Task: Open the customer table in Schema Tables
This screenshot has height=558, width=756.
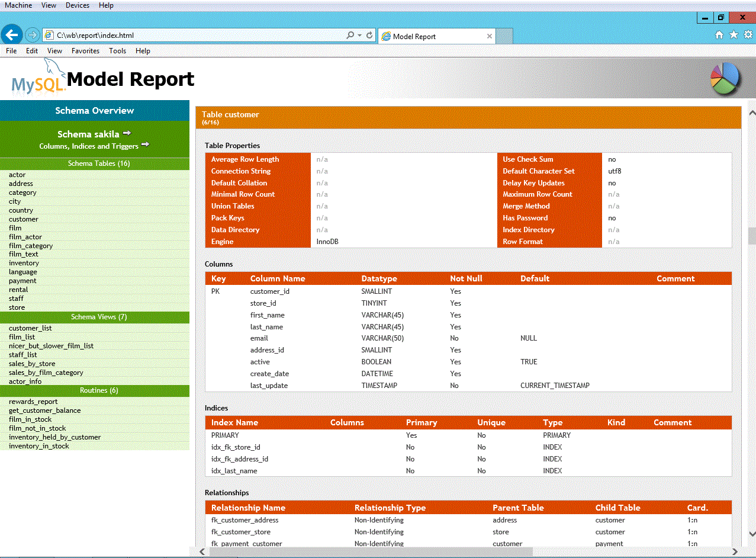Action: (23, 219)
